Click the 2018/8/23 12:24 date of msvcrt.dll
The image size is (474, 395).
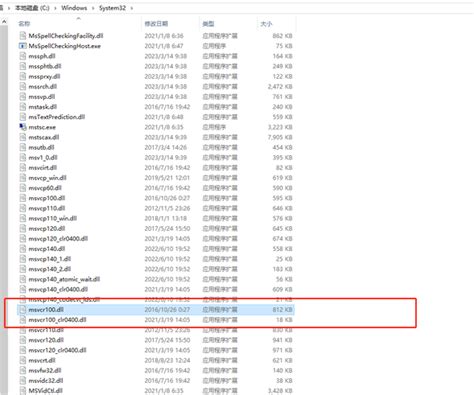[x=167, y=360]
